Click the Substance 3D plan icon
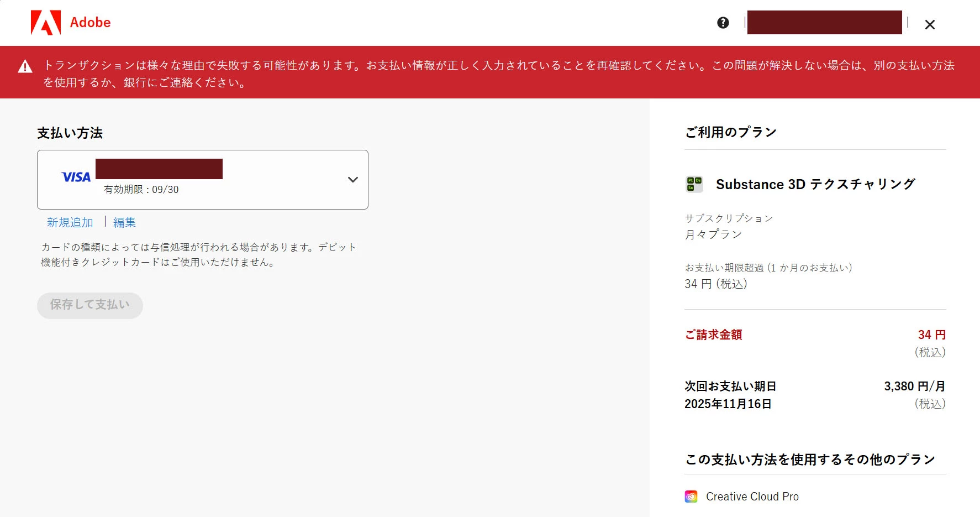This screenshot has height=517, width=980. pyautogui.click(x=694, y=184)
